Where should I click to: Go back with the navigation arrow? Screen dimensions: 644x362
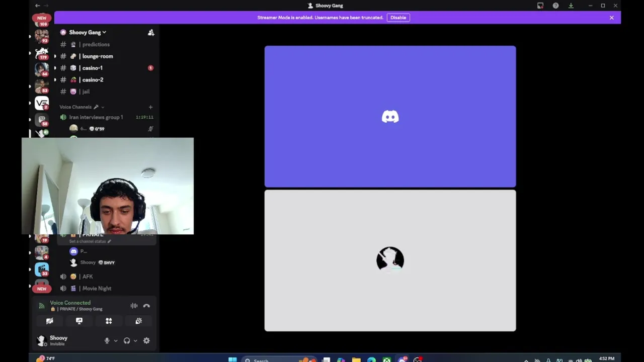pyautogui.click(x=37, y=6)
